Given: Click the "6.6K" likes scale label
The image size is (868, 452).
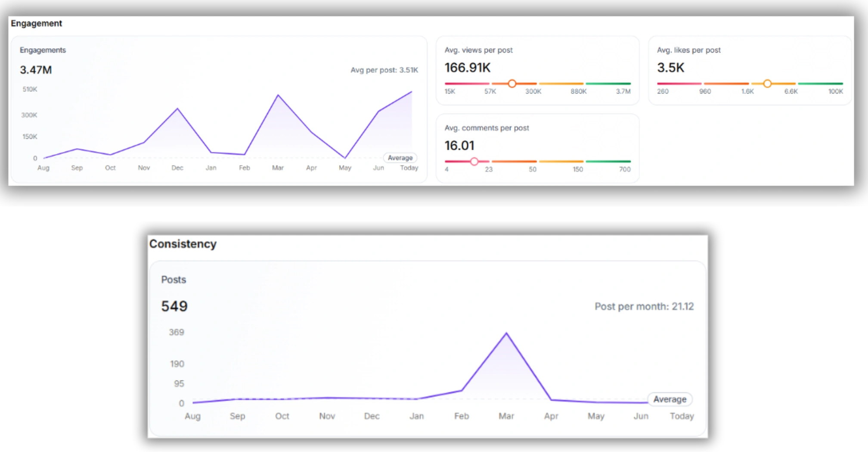Looking at the screenshot, I should [791, 91].
